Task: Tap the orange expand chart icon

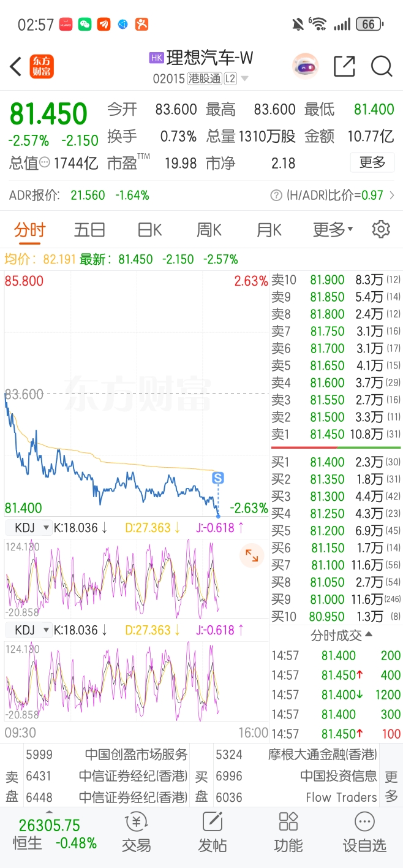Action: (252, 555)
